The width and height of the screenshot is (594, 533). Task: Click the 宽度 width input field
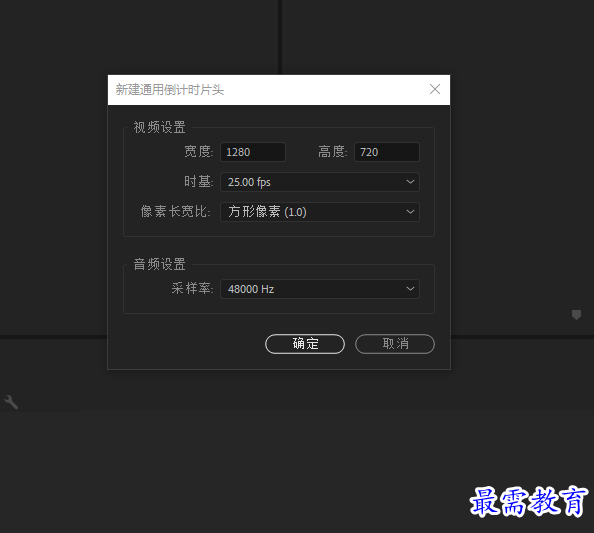point(253,152)
